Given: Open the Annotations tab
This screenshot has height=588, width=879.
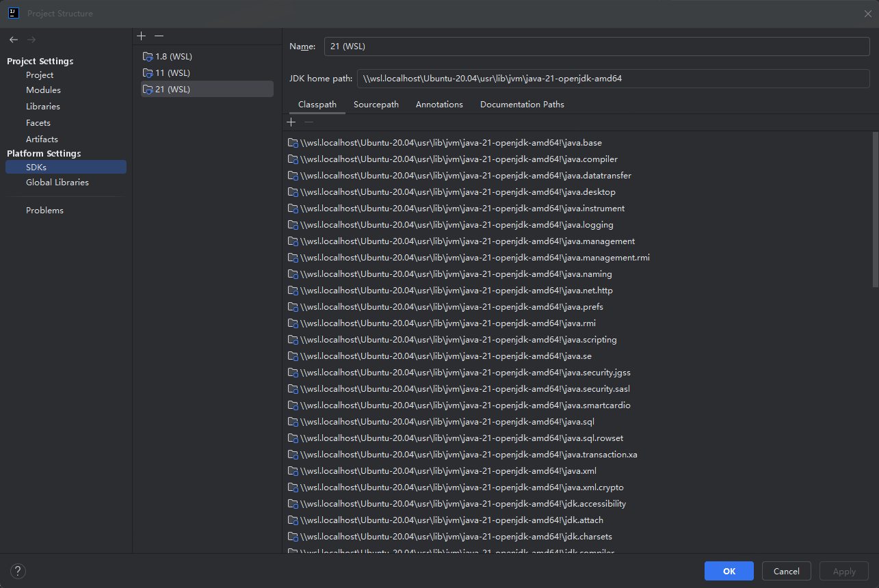Looking at the screenshot, I should pyautogui.click(x=438, y=104).
